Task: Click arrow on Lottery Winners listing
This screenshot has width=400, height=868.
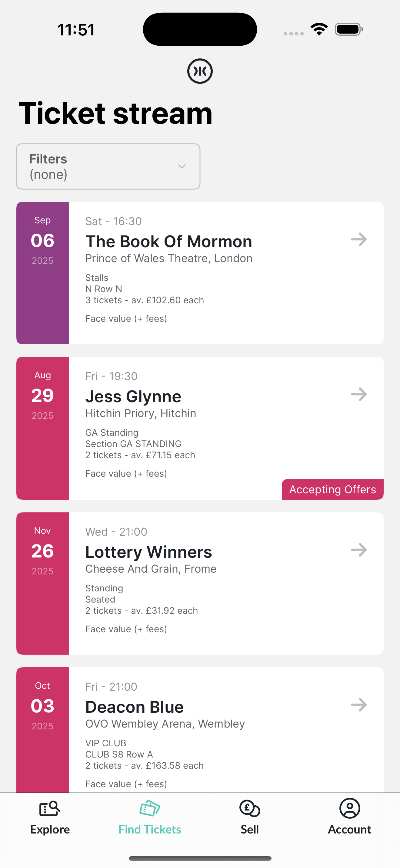Action: pyautogui.click(x=359, y=550)
